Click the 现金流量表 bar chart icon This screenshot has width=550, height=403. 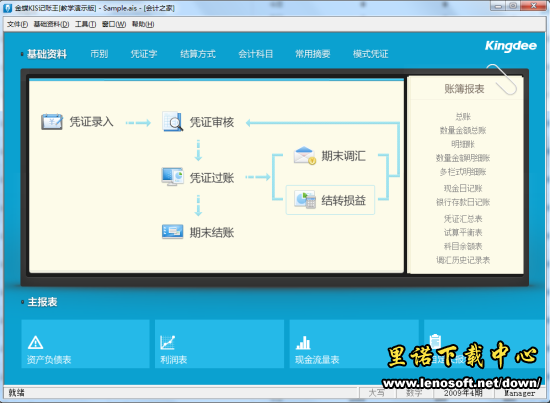tap(303, 342)
